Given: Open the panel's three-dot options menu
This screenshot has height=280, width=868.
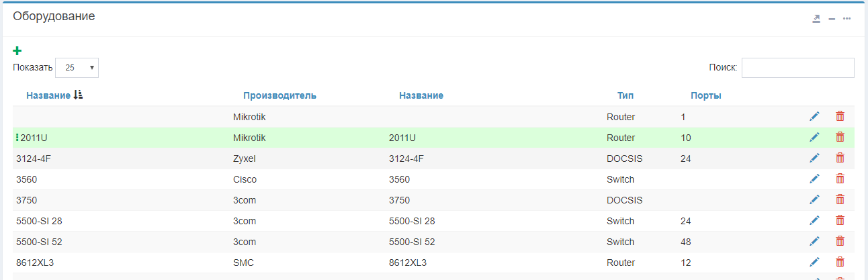Looking at the screenshot, I should (847, 19).
